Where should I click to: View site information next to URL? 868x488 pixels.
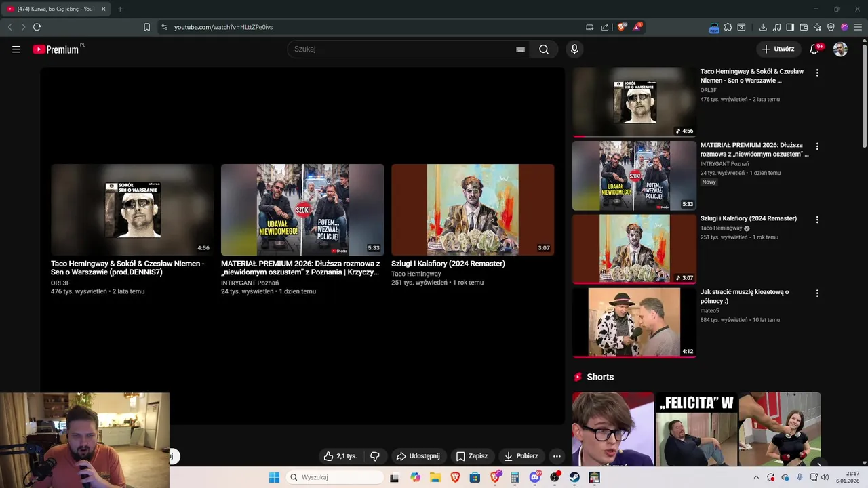[164, 27]
